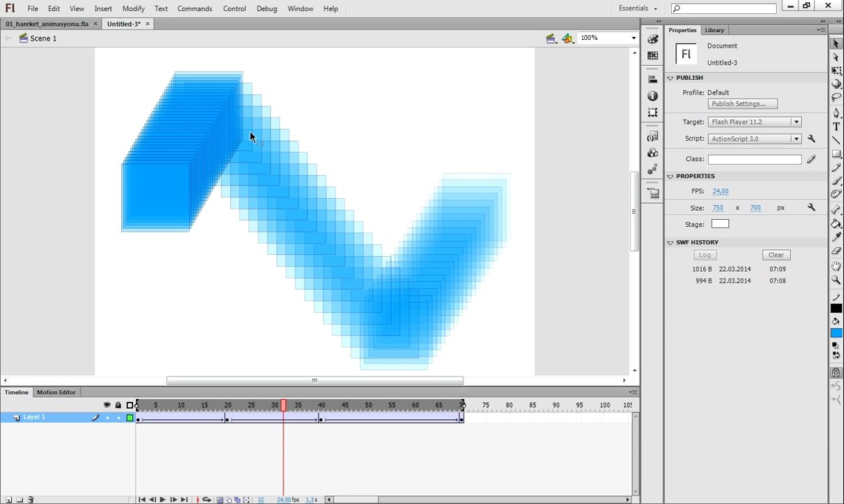Open the Swatches panel grid icon

tap(653, 55)
